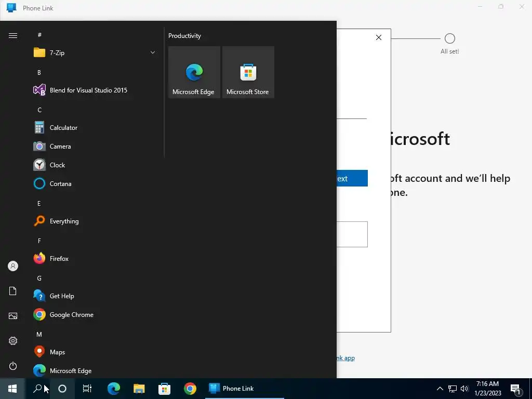This screenshot has width=532, height=399.
Task: Click the 'B' letter header
Action: click(39, 73)
